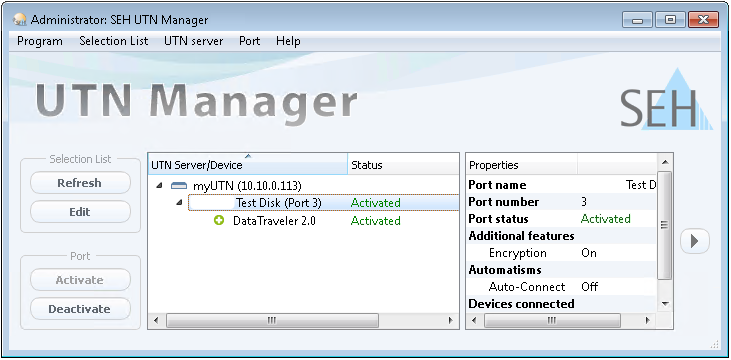This screenshot has height=360, width=731.
Task: Click the Edit selection list button
Action: pyautogui.click(x=80, y=212)
